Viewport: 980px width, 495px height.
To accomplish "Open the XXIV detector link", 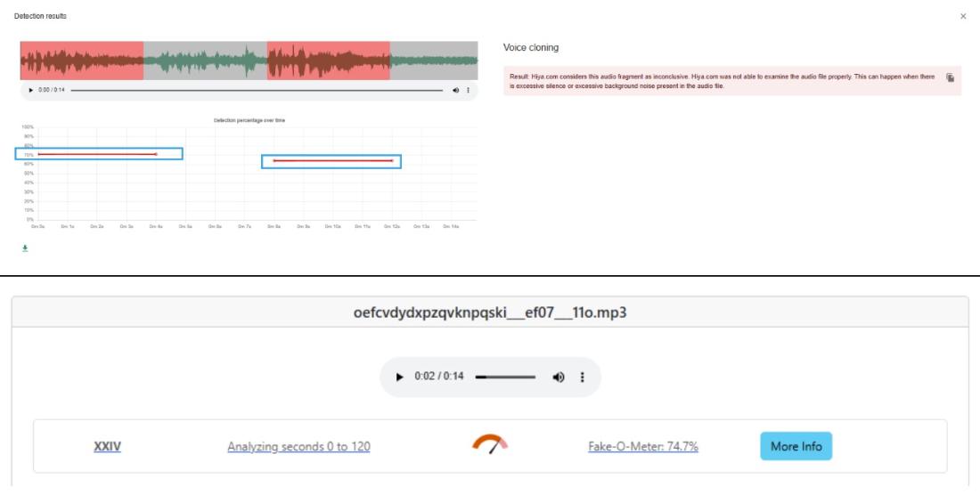I will 107,446.
